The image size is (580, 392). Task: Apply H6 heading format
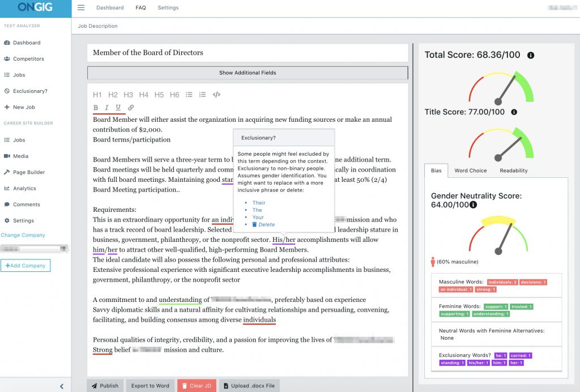174,95
